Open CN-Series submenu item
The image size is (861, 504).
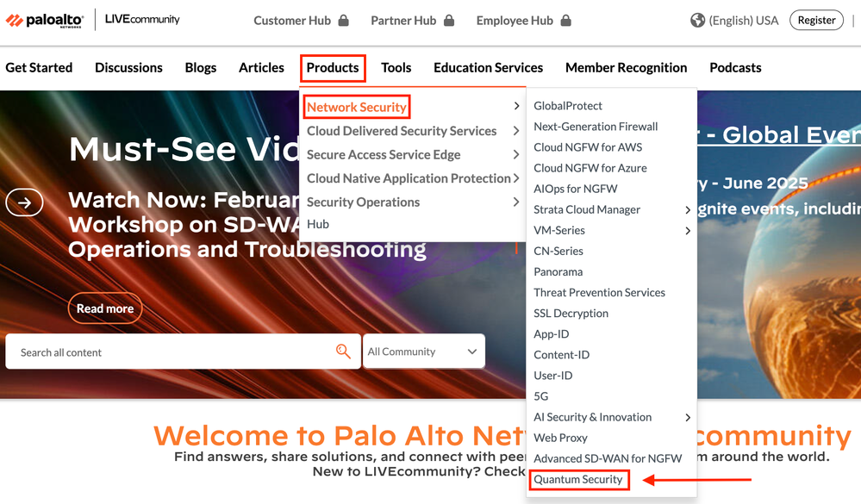point(558,251)
